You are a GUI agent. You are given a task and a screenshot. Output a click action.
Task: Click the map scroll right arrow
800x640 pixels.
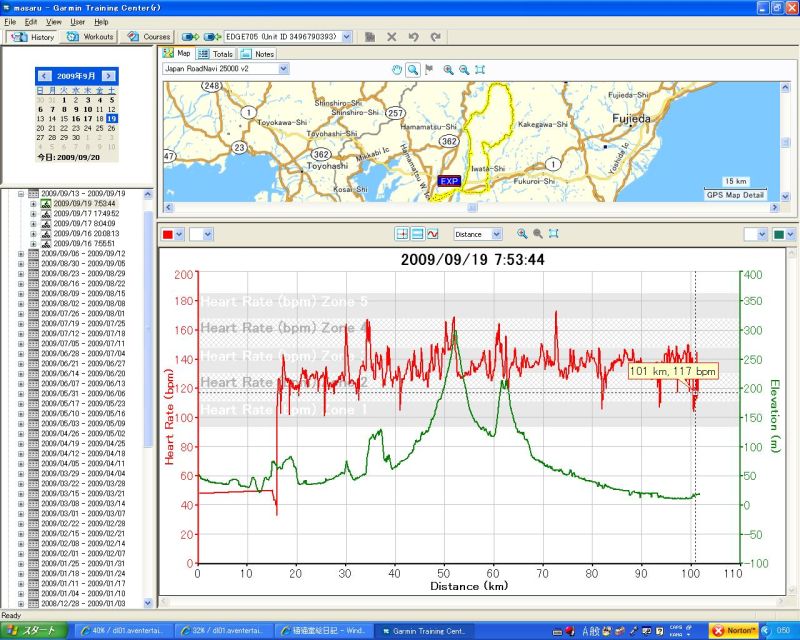tap(774, 207)
